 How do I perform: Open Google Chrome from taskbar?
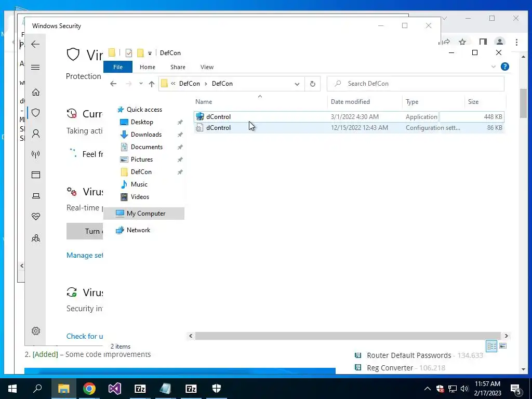coord(89,389)
